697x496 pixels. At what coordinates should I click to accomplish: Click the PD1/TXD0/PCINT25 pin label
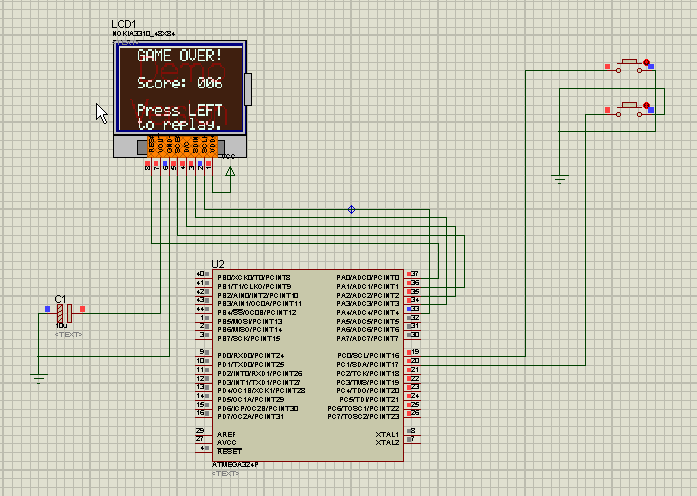[x=251, y=364]
